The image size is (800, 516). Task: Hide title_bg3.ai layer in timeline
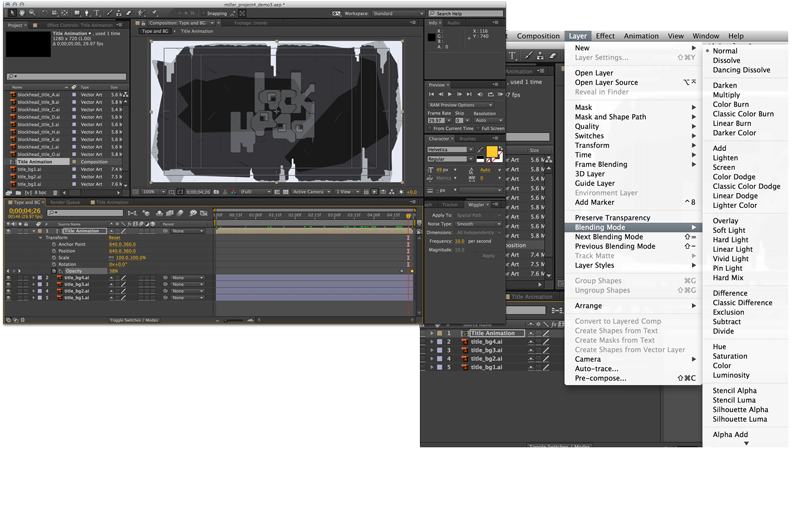pyautogui.click(x=9, y=284)
